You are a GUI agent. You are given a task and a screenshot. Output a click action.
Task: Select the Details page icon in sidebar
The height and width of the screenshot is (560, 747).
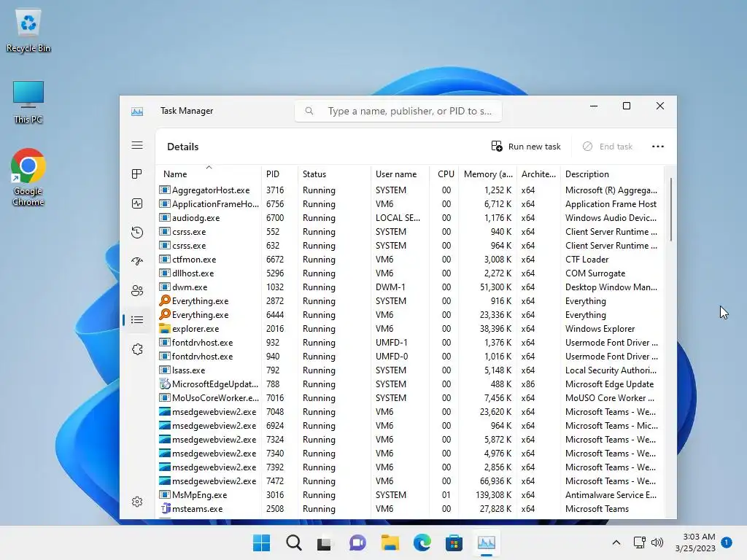tap(137, 319)
